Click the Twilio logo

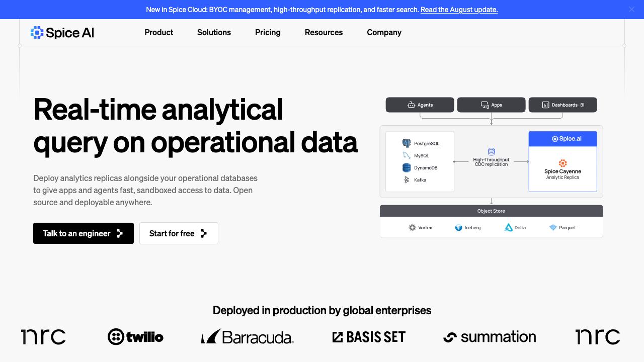pos(135,337)
